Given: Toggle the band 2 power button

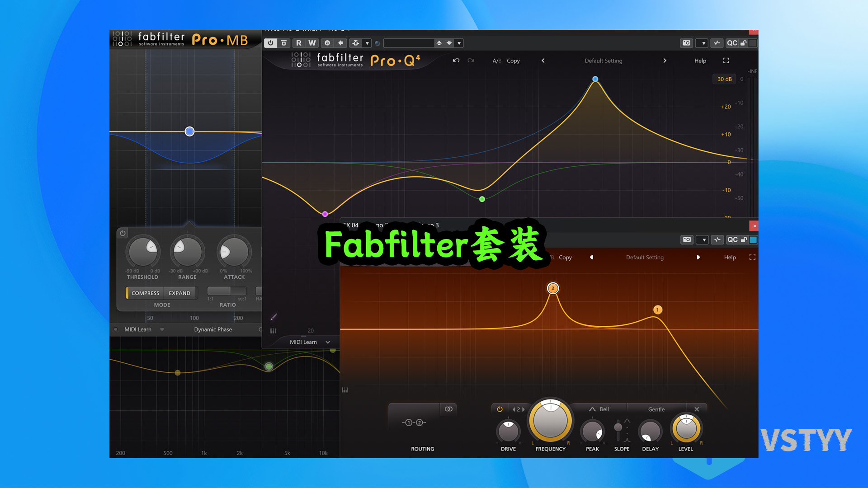Looking at the screenshot, I should [x=500, y=409].
